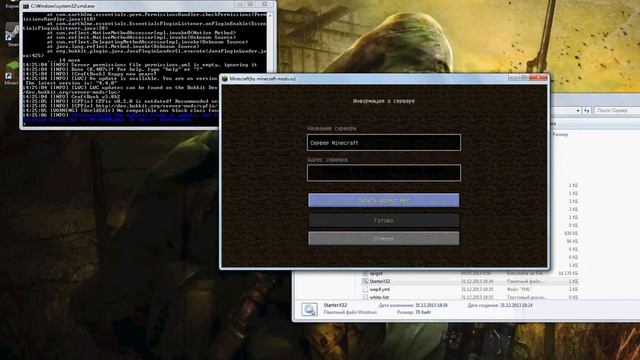The width and height of the screenshot is (640, 360).
Task: Click the "Отмена" cancel button in Minecraft
Action: (384, 238)
